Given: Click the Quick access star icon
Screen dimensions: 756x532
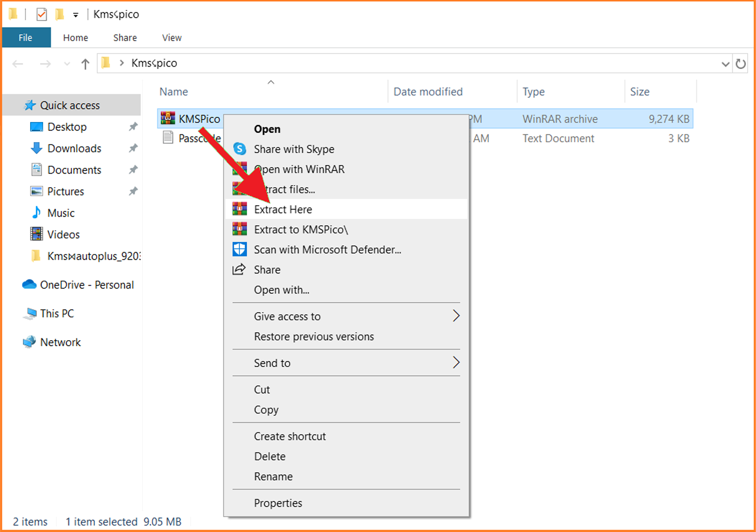Looking at the screenshot, I should [x=30, y=106].
